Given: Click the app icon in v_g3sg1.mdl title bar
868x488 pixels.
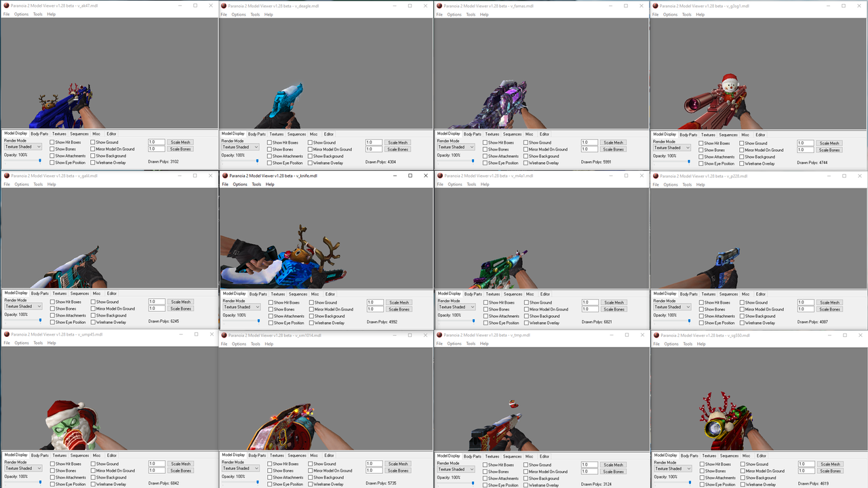Looking at the screenshot, I should click(x=656, y=5).
